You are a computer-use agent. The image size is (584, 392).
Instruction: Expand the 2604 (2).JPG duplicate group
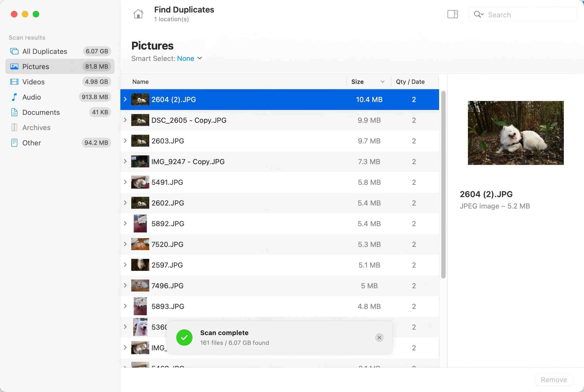tap(125, 99)
